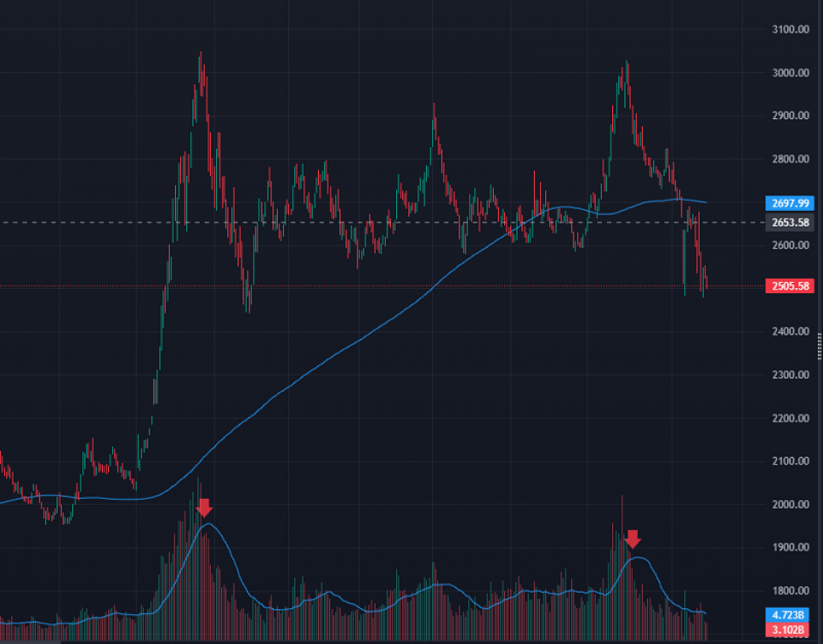Click the 3000.00 price axis label
Screen dimensions: 823x644
(790, 73)
